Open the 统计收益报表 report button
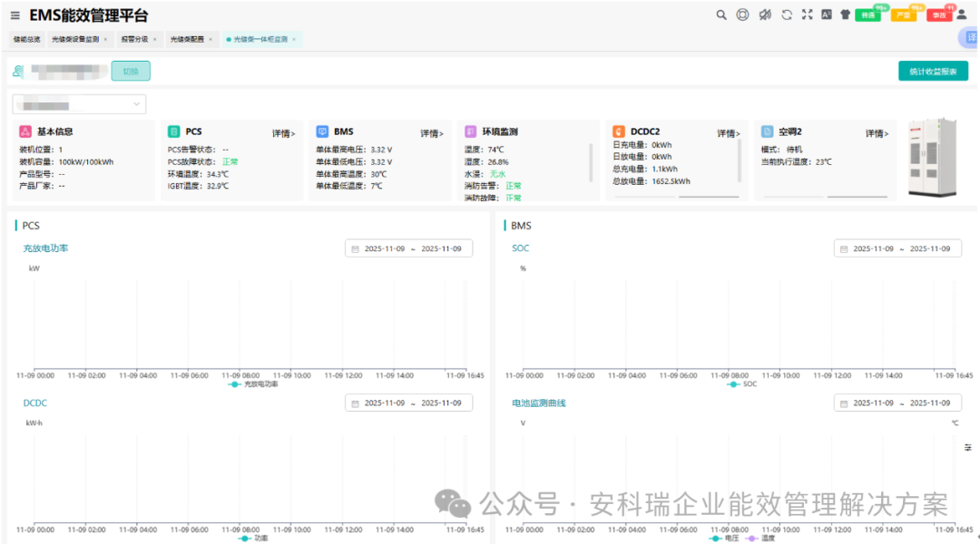Viewport: 980px width, 544px height. click(x=933, y=70)
